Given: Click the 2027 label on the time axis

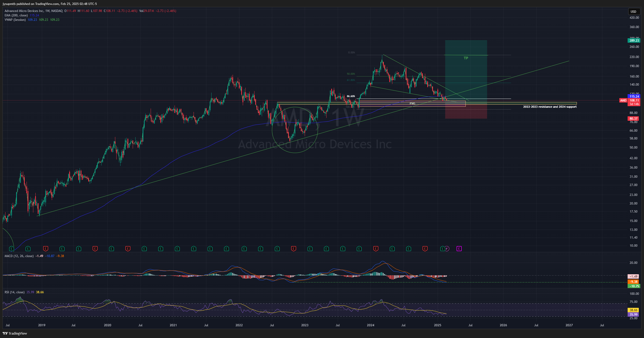Looking at the screenshot, I should point(569,325).
